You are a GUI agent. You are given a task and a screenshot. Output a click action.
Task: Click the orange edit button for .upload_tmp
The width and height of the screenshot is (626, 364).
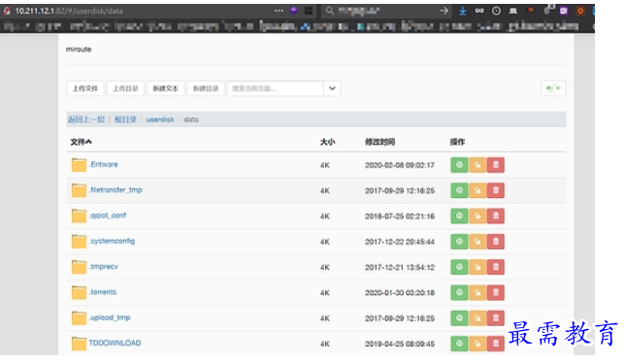478,318
